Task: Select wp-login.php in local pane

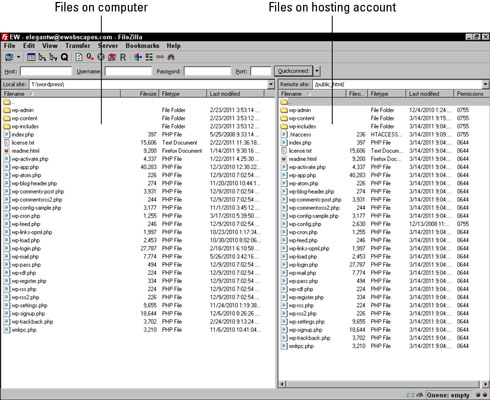Action: tap(26, 248)
